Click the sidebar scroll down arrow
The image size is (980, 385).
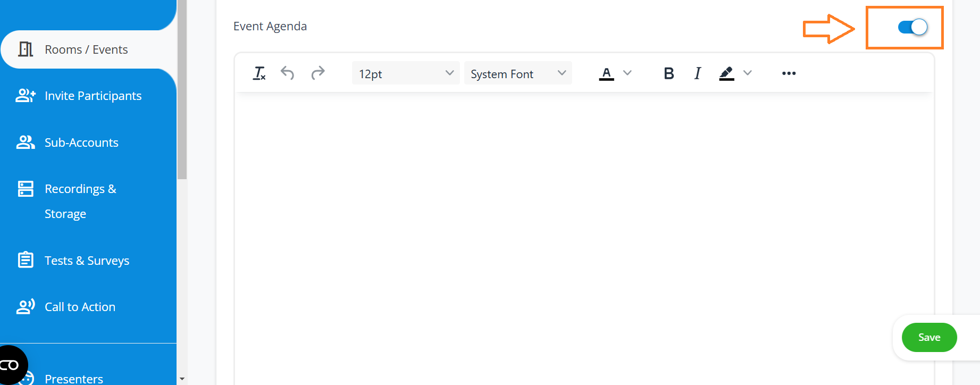pyautogui.click(x=182, y=379)
